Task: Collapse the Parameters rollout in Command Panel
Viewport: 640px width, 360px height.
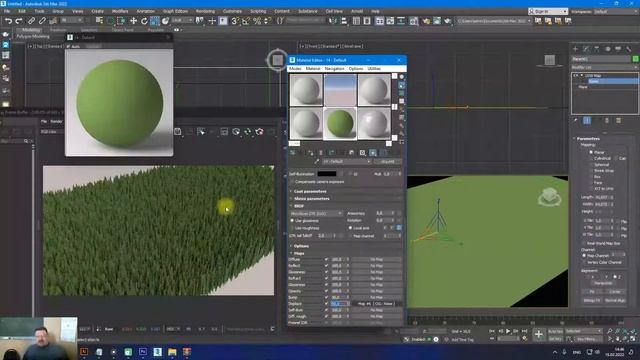Action: (588, 138)
